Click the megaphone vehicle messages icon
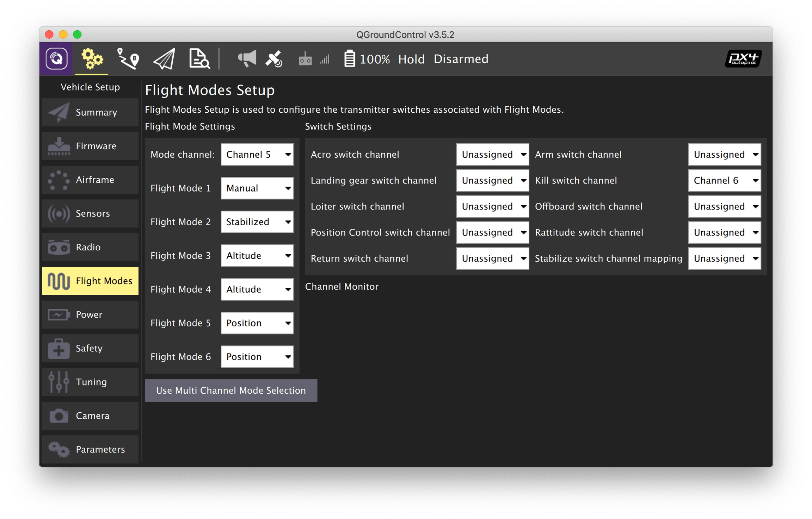Image resolution: width=812 pixels, height=519 pixels. pyautogui.click(x=247, y=58)
